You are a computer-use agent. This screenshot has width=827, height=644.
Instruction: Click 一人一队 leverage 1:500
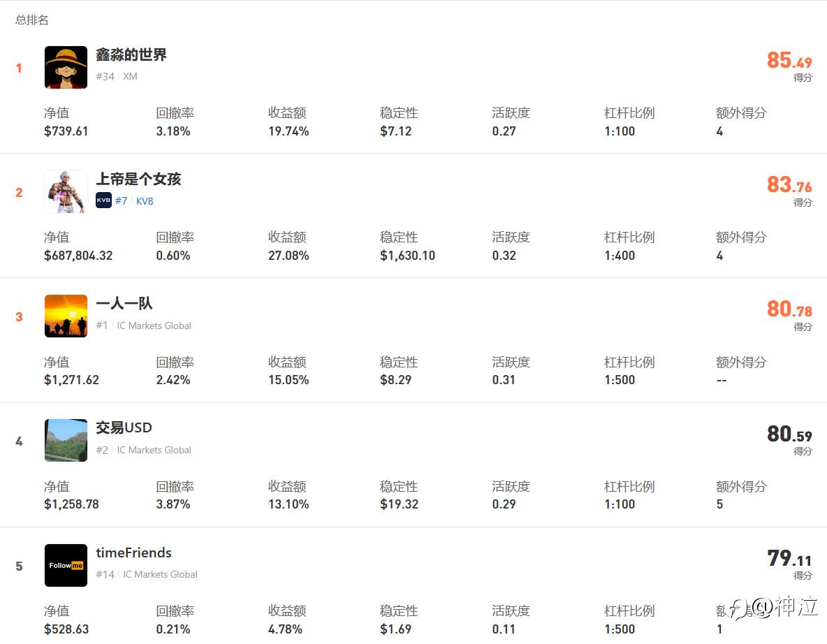click(x=620, y=380)
